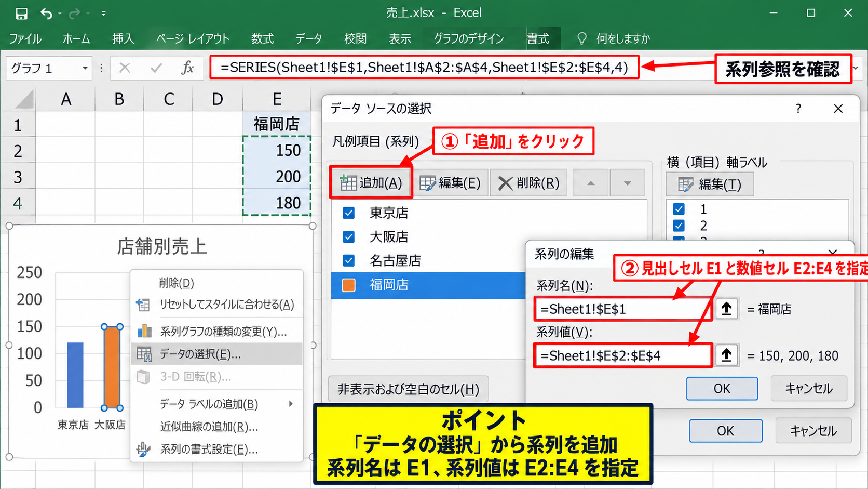This screenshot has height=489, width=868.
Task: Open the 数式 ribbon tab
Action: coord(262,38)
